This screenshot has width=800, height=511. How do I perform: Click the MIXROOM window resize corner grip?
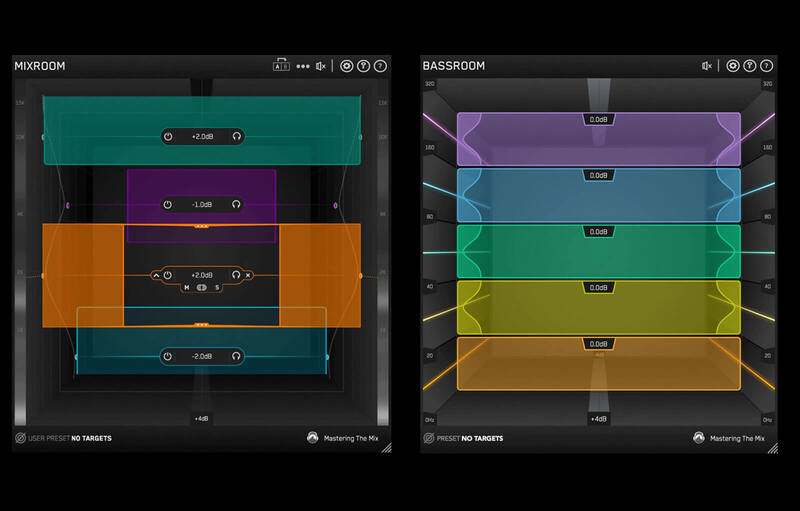tap(386, 447)
